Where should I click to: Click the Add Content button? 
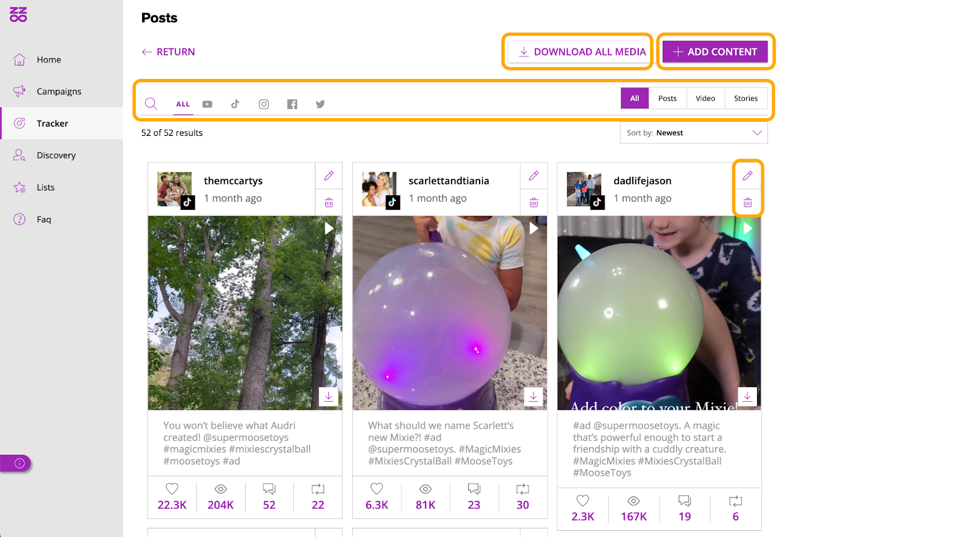click(715, 52)
